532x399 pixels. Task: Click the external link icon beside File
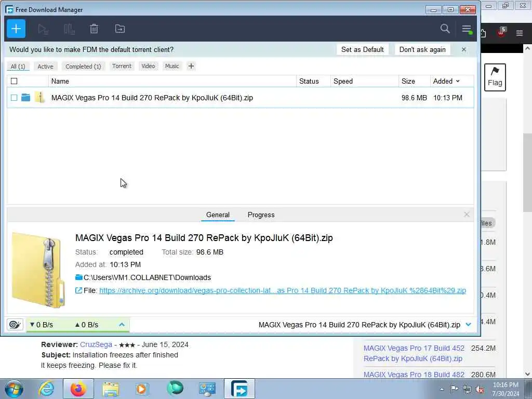pyautogui.click(x=78, y=290)
